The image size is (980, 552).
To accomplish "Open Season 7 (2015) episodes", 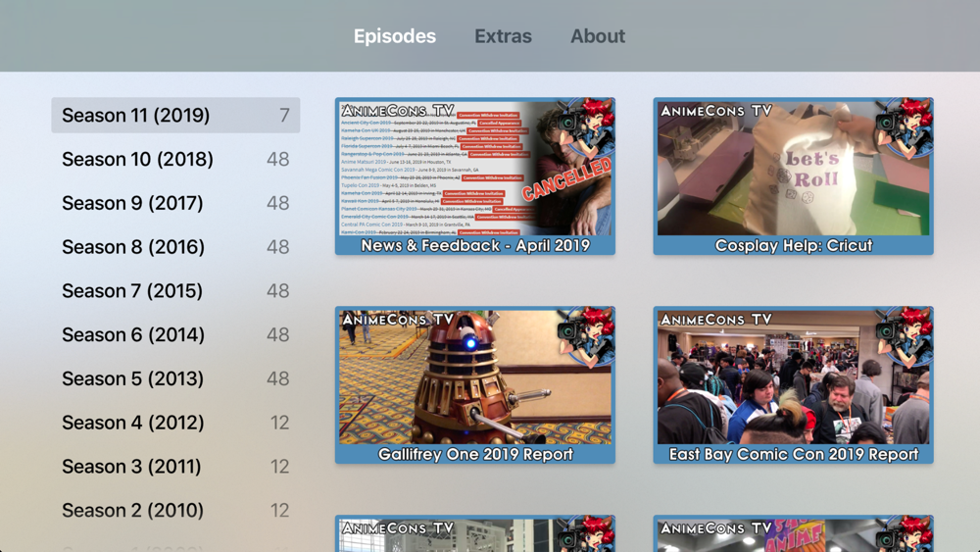I will (x=175, y=290).
